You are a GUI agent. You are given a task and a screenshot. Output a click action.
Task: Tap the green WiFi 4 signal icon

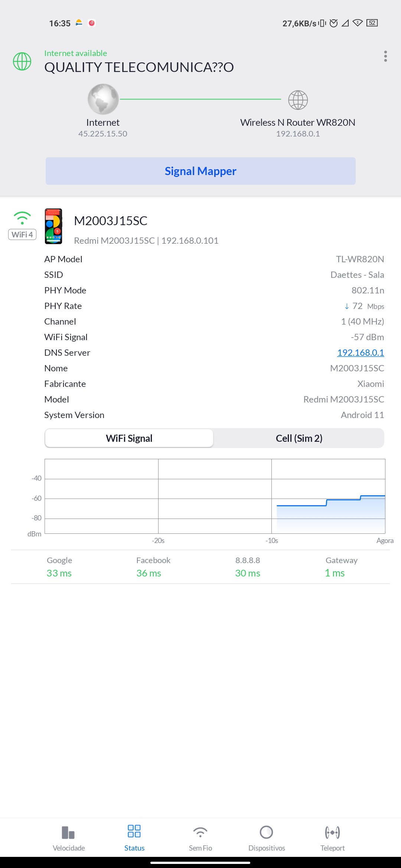[22, 218]
